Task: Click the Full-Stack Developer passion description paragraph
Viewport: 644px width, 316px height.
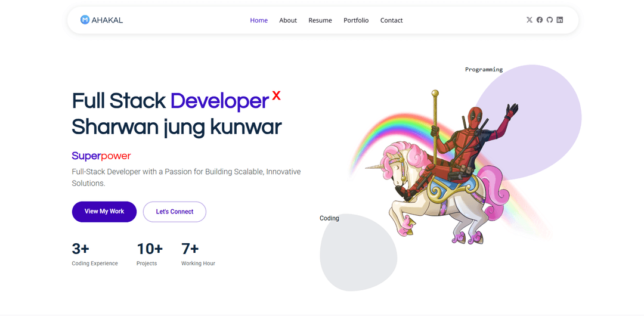Action: tap(186, 178)
